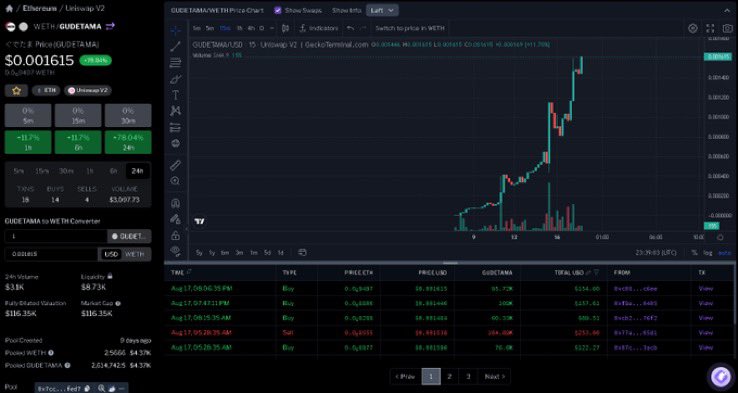Expand the chart interval dropdown arrow
The height and width of the screenshot is (393, 738).
272,28
